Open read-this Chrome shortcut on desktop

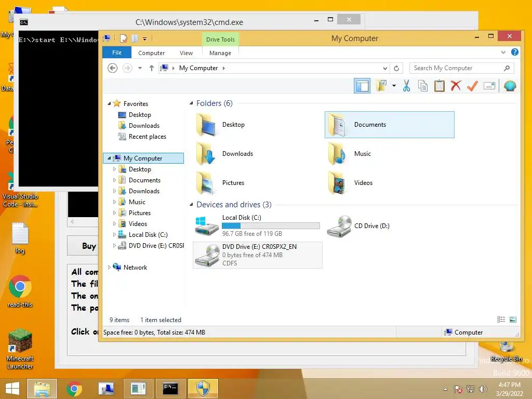[x=20, y=291]
